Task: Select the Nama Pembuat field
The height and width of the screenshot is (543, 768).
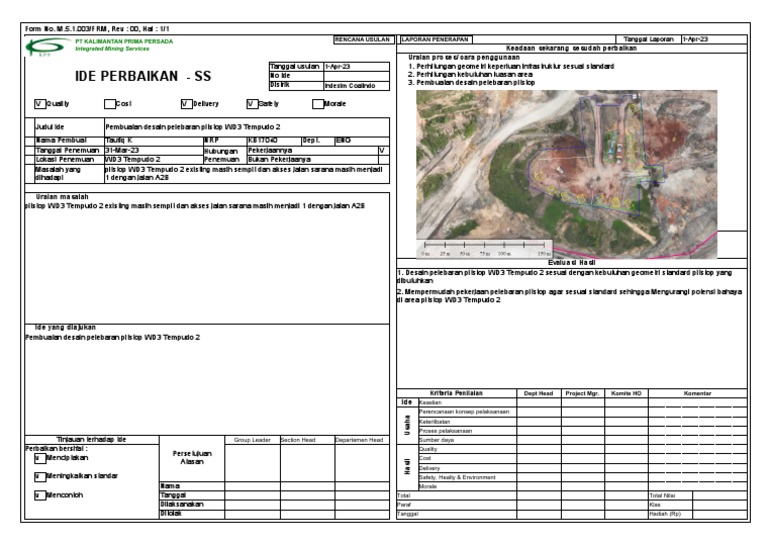Action: coord(145,142)
